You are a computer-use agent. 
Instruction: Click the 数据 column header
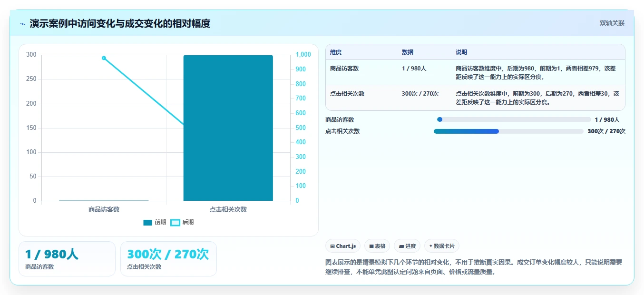(408, 52)
